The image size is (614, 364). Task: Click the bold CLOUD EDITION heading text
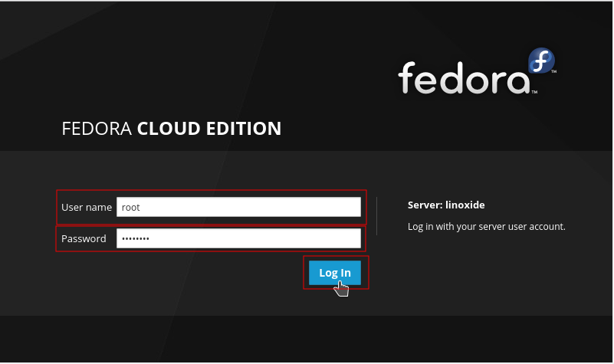pos(209,129)
